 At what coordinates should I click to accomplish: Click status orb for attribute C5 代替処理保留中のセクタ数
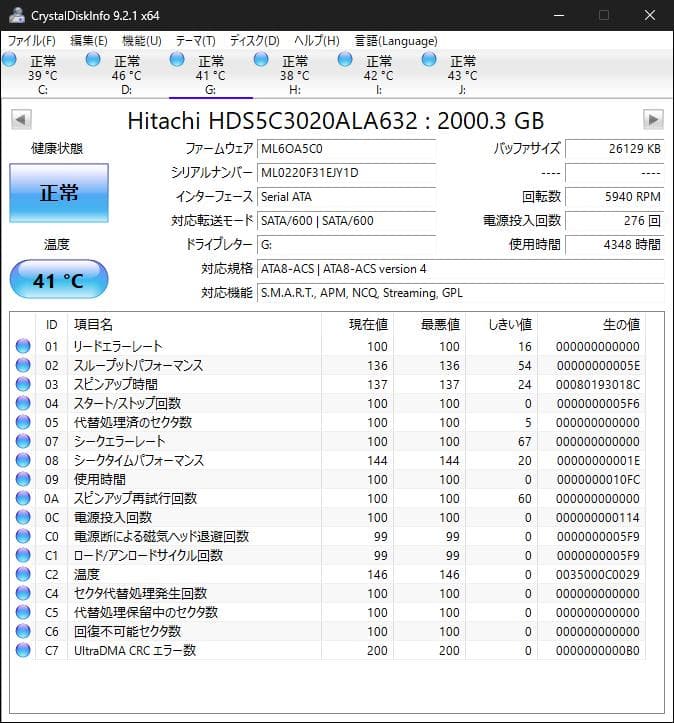(23, 612)
